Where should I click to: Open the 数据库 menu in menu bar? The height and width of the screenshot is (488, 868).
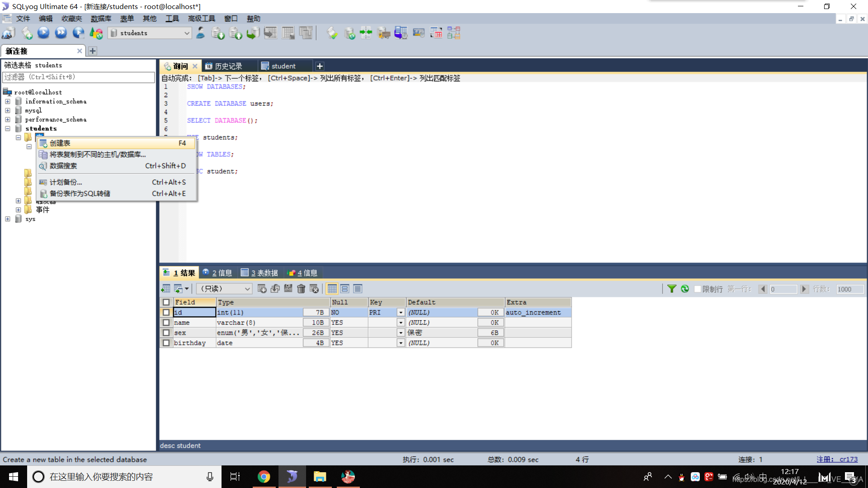click(101, 19)
